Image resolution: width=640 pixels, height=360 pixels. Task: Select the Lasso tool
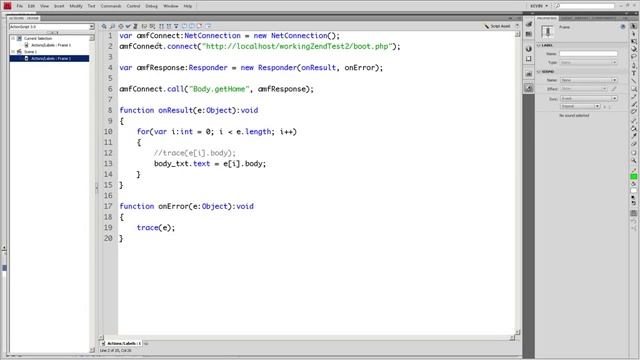point(633,57)
